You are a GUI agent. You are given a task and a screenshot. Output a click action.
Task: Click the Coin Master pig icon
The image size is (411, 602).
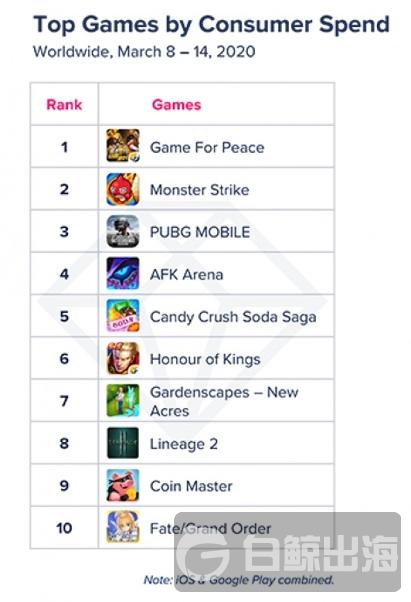(123, 485)
